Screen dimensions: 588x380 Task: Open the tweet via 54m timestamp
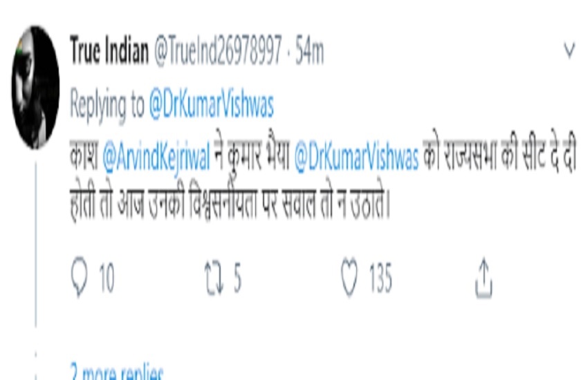tap(309, 51)
